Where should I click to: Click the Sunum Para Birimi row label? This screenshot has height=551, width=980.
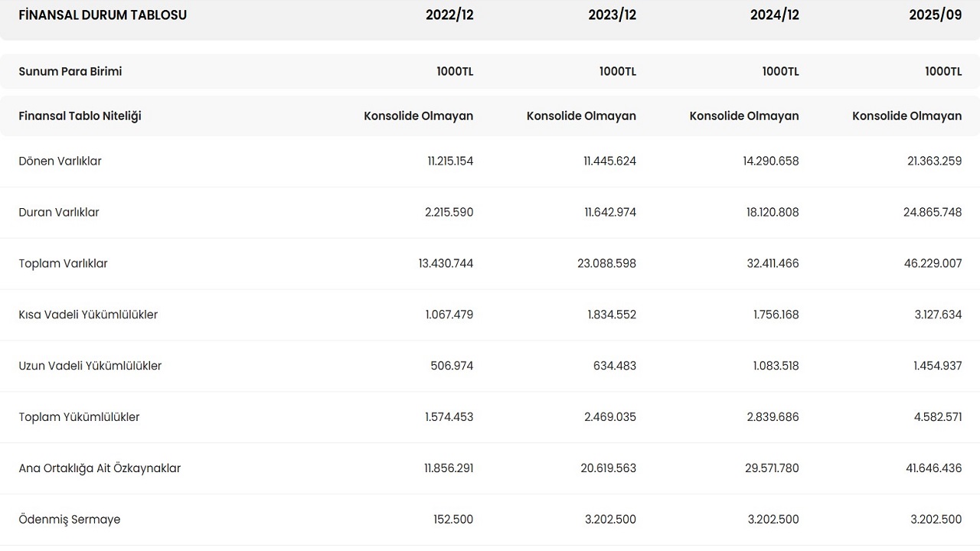tap(70, 71)
